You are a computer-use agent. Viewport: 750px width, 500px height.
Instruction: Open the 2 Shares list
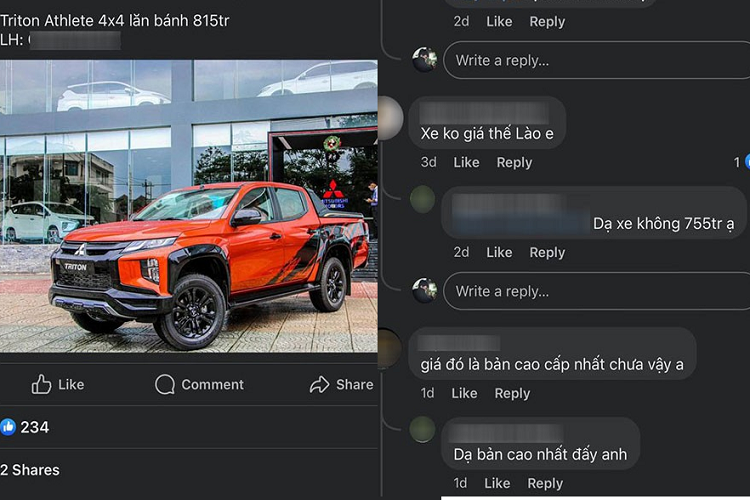click(30, 470)
